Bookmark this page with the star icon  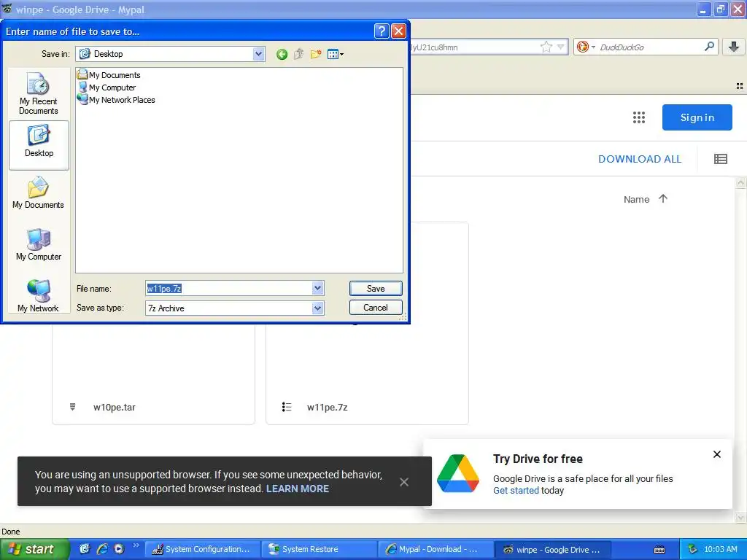pyautogui.click(x=546, y=47)
